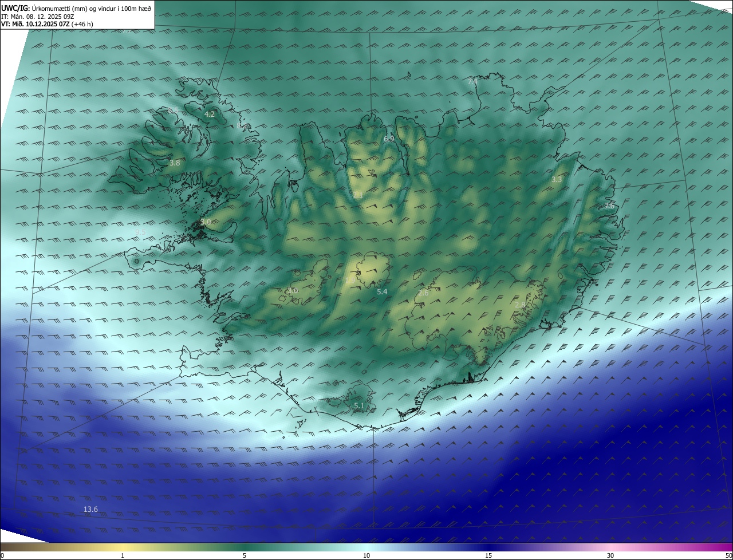Select the 3.8 value on the Westfjords
733x560 pixels.
pyautogui.click(x=175, y=163)
